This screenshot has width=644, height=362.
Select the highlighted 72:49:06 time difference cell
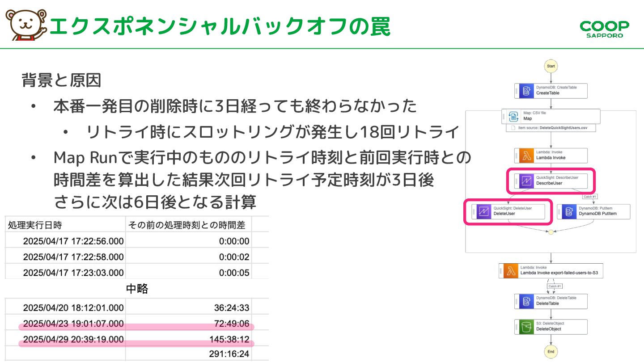click(x=229, y=324)
